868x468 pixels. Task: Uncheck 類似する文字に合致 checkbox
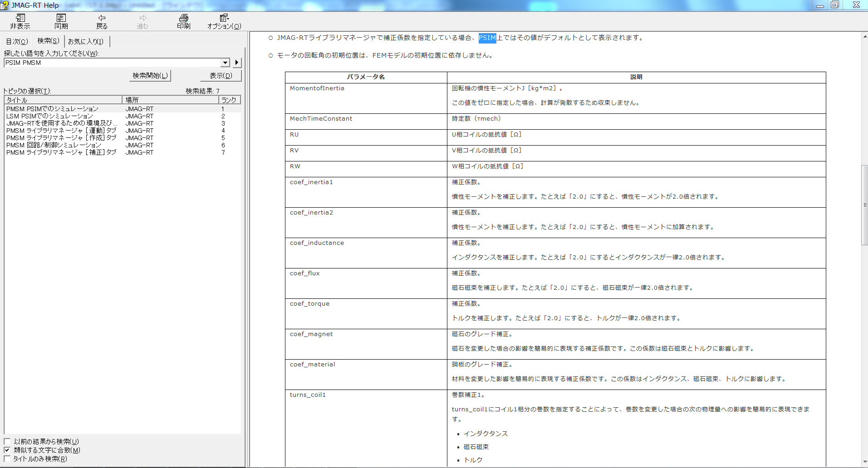click(x=7, y=450)
